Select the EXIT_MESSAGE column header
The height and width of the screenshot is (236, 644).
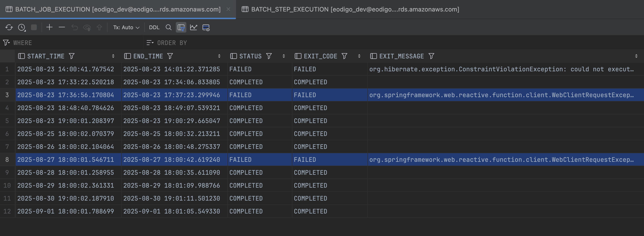coord(402,56)
